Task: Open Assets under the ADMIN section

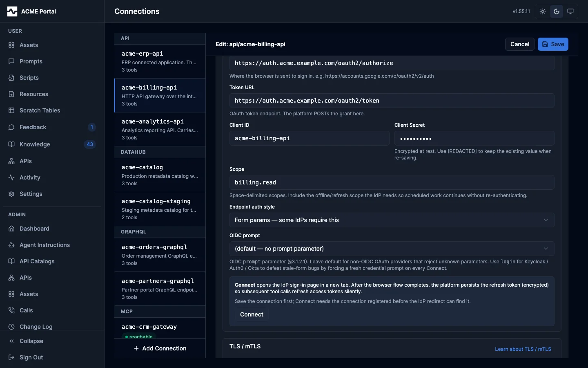Action: click(52, 294)
